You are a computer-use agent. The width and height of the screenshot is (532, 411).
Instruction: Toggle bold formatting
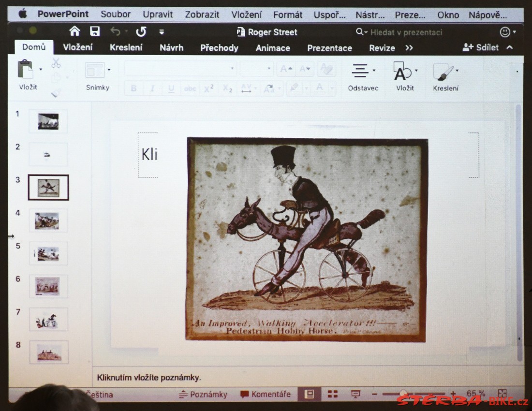coord(133,88)
